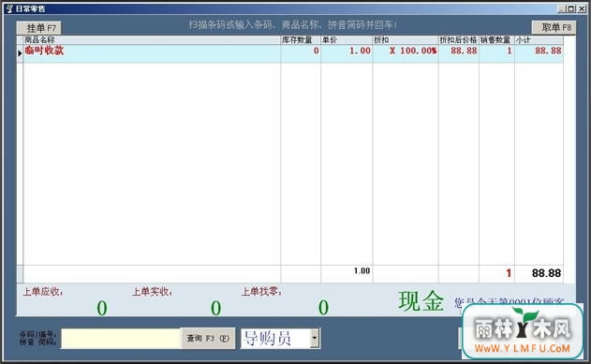The width and height of the screenshot is (591, 364).
Task: Click the row selector arrow for 临时收款
Action: 20,53
